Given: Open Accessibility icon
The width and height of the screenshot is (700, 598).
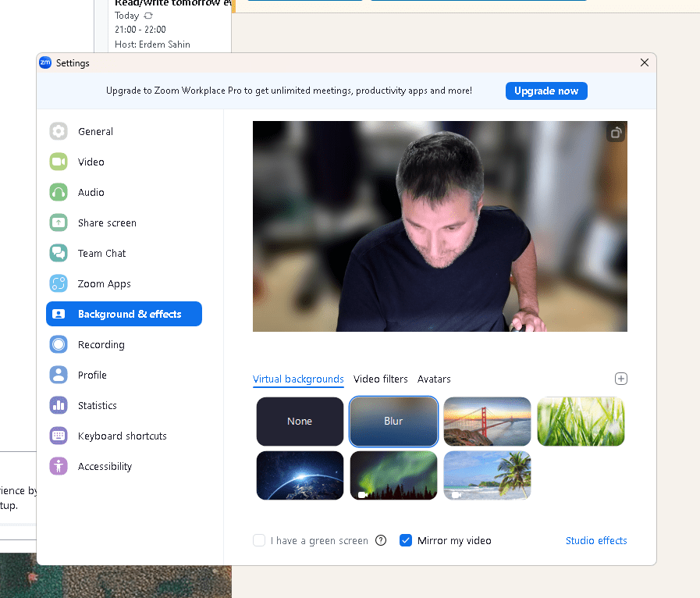Looking at the screenshot, I should pos(59,466).
